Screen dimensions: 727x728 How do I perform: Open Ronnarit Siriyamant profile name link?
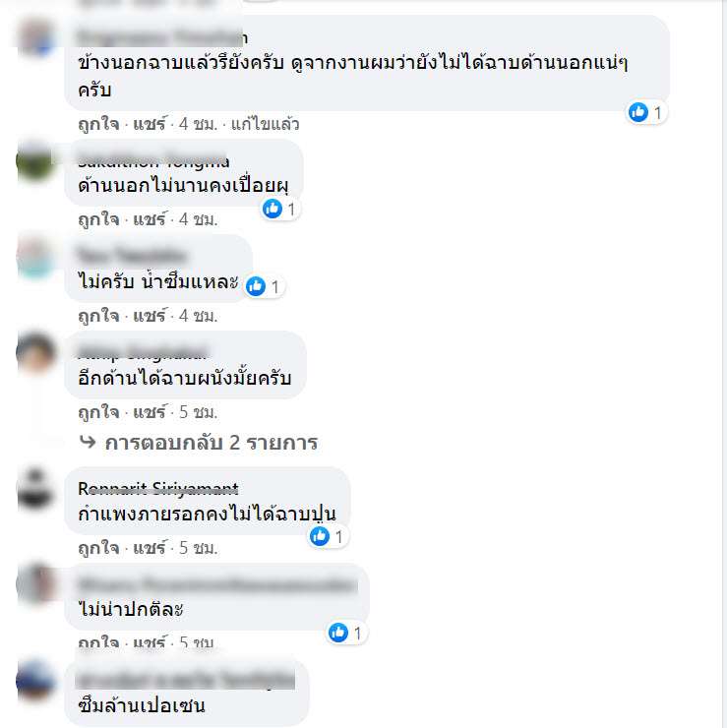(x=158, y=488)
